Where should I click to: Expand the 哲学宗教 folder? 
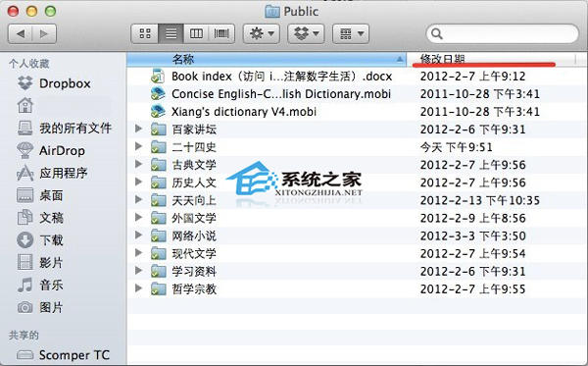139,288
